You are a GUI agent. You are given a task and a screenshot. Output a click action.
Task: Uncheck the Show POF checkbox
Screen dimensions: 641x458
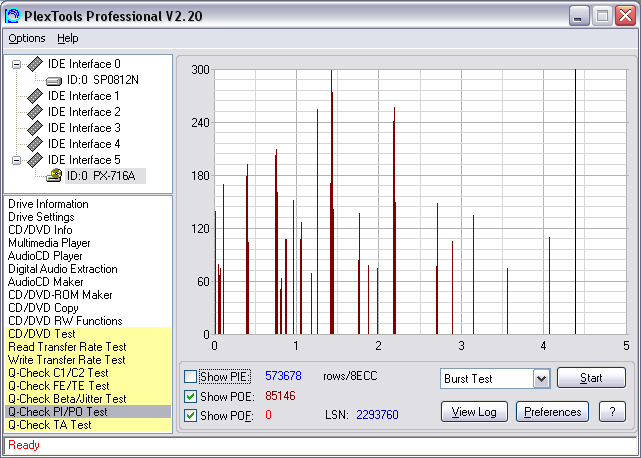click(x=191, y=415)
